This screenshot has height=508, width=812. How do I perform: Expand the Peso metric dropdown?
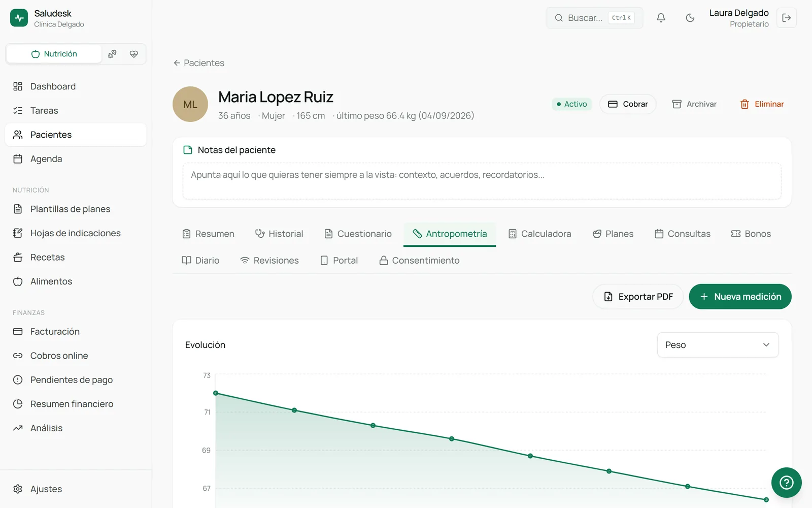pos(718,345)
